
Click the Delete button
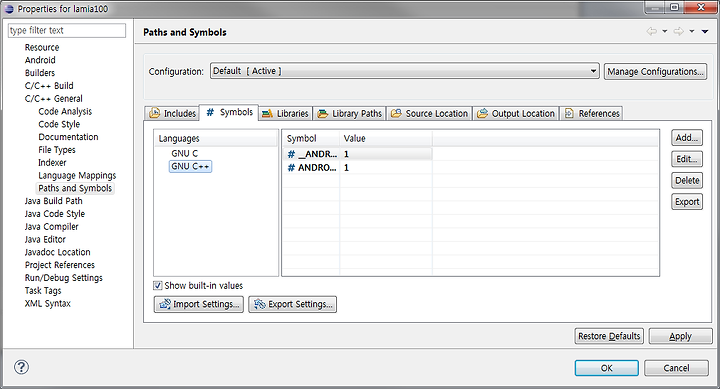click(687, 180)
